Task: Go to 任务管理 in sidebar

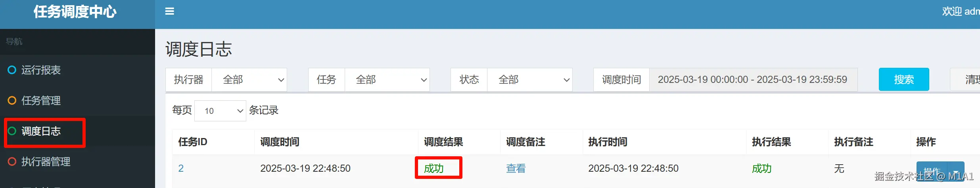Action: (x=41, y=100)
